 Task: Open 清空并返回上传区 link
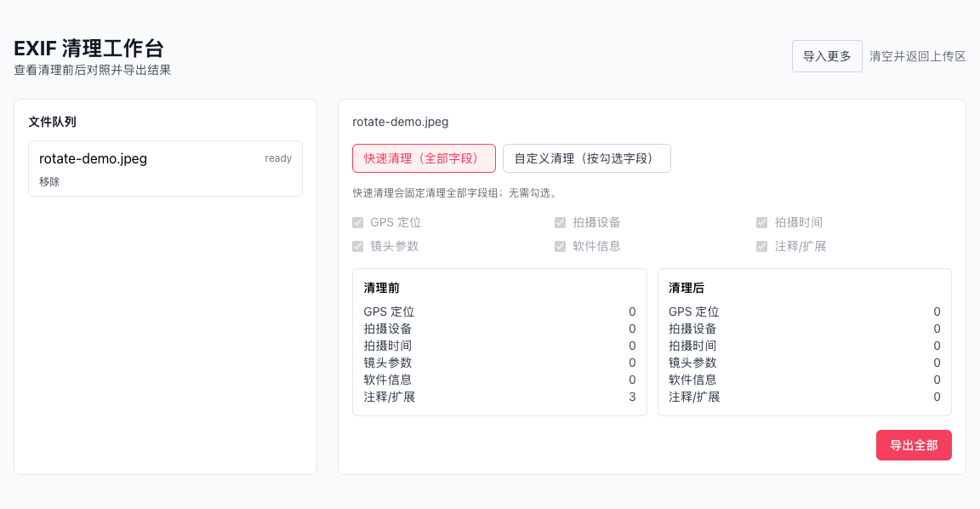[x=916, y=56]
